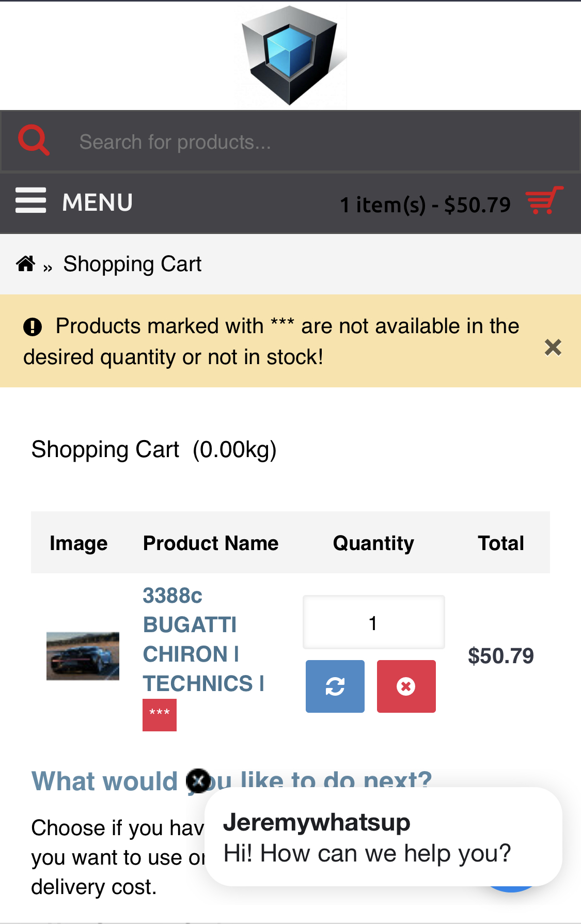Expand the MENU navigation label
The height and width of the screenshot is (924, 581).
[x=97, y=202]
